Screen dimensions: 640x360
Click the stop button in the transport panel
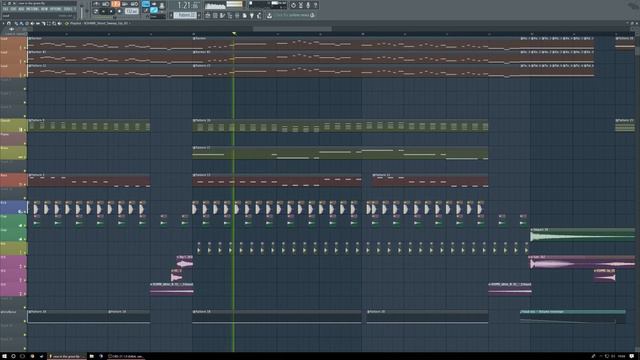pyautogui.click(x=111, y=11)
